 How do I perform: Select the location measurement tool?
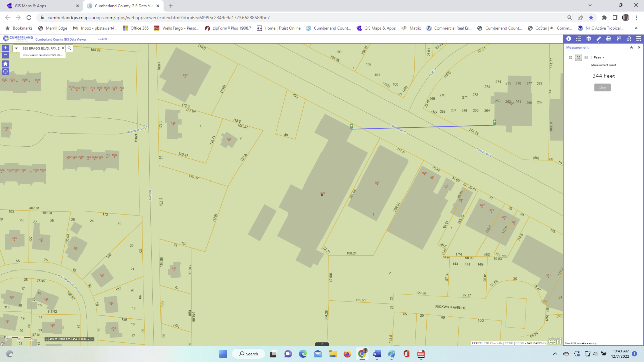586,58
